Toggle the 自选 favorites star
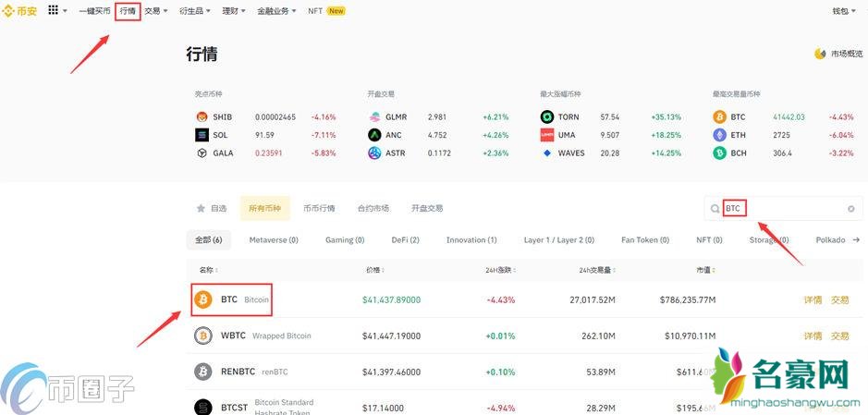868x415 pixels. (201, 209)
